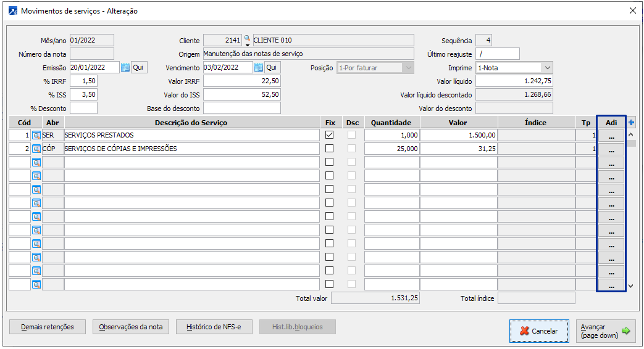This screenshot has height=349, width=644.
Task: Open the Vencimento date calendar picker
Action: tap(258, 68)
